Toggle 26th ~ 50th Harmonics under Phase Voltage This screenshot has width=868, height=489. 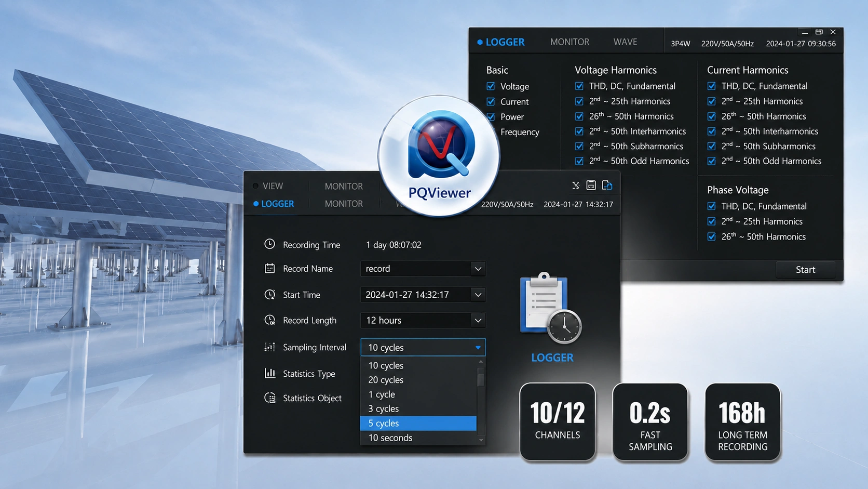click(x=712, y=236)
